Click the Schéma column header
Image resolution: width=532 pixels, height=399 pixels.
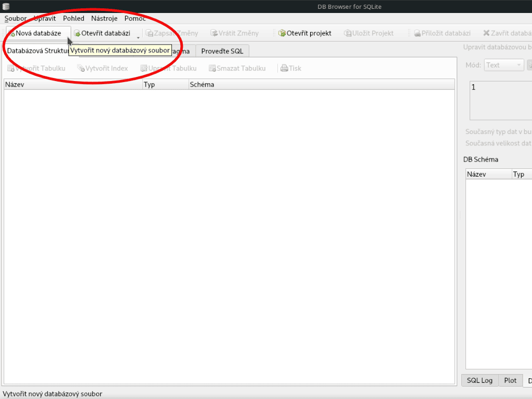tap(322, 85)
